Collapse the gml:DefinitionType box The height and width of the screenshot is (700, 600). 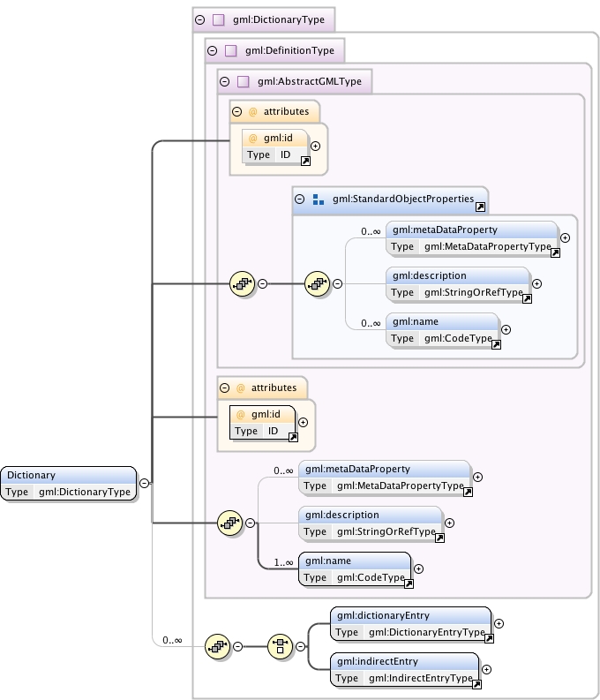coord(213,50)
